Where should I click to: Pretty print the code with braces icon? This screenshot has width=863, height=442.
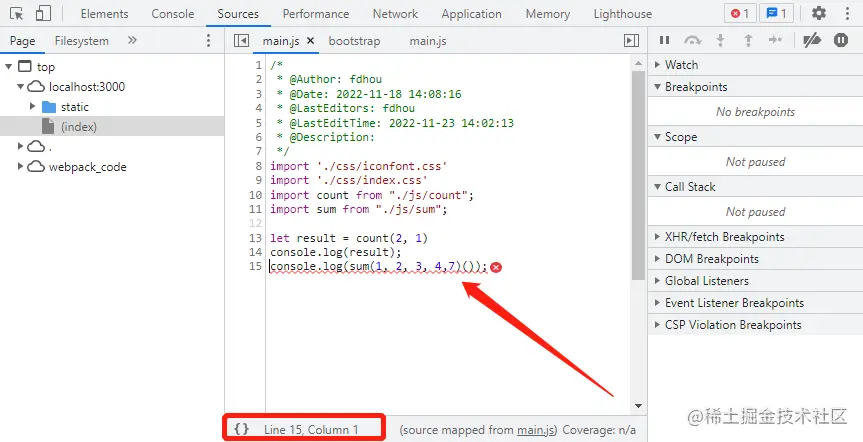(x=241, y=429)
